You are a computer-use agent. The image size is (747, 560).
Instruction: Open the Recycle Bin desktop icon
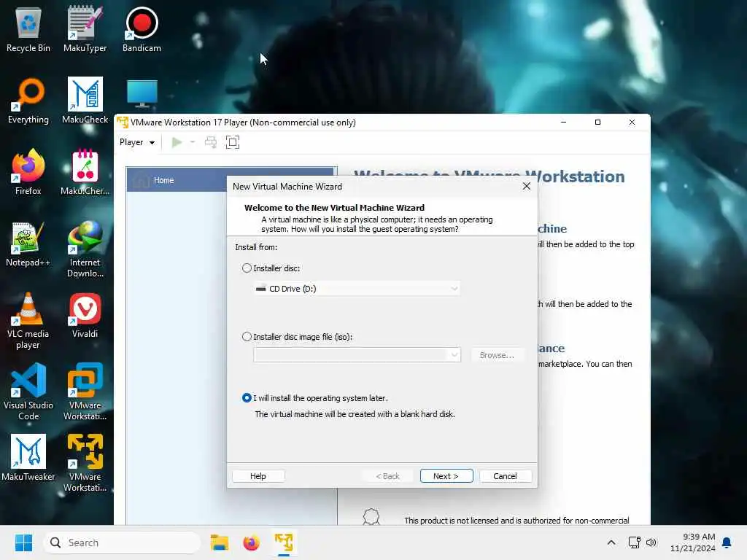(x=28, y=29)
